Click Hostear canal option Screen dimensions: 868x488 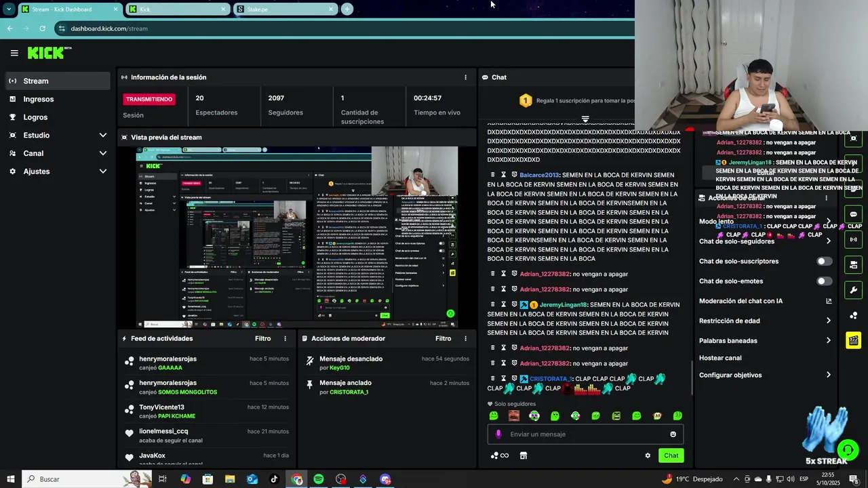720,358
